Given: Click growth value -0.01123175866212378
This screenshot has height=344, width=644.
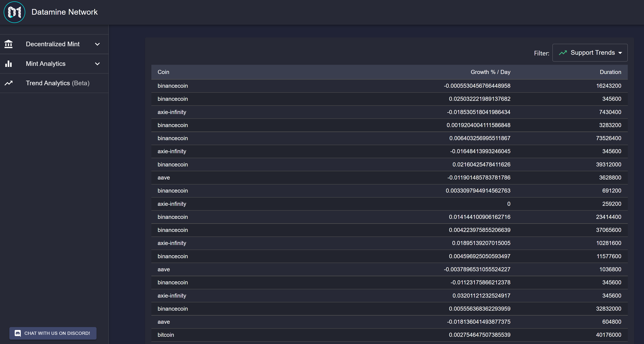Looking at the screenshot, I should [480, 283].
